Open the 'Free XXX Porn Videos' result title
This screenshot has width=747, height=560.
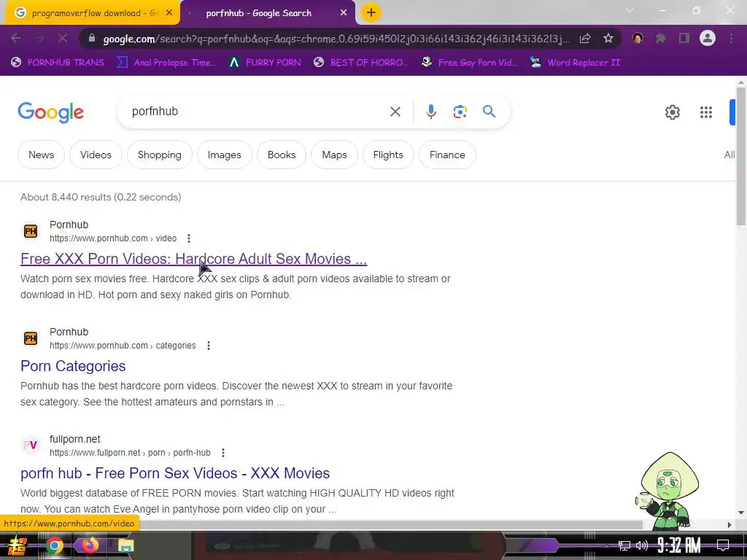[193, 259]
